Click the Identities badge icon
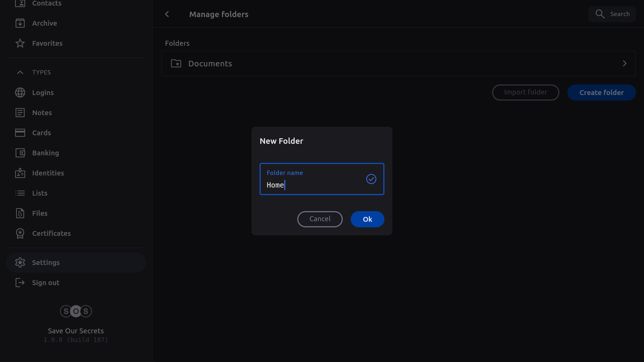This screenshot has height=362, width=644. coord(20,173)
